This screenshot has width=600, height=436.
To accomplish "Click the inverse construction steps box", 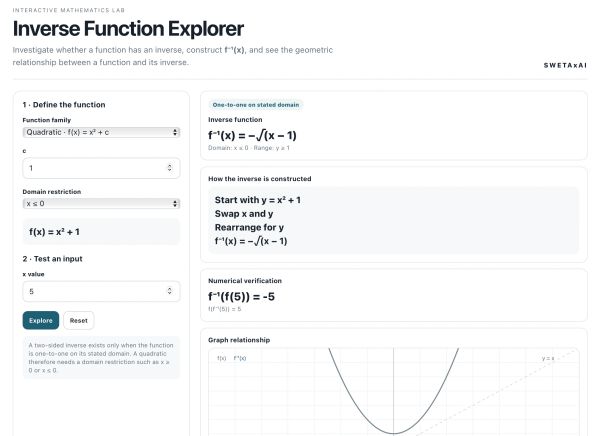I will (x=393, y=220).
